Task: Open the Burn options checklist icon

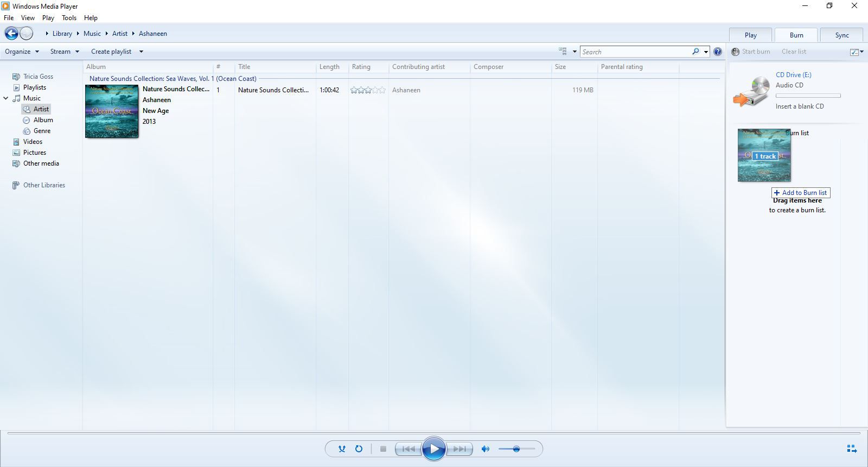Action: (x=854, y=52)
